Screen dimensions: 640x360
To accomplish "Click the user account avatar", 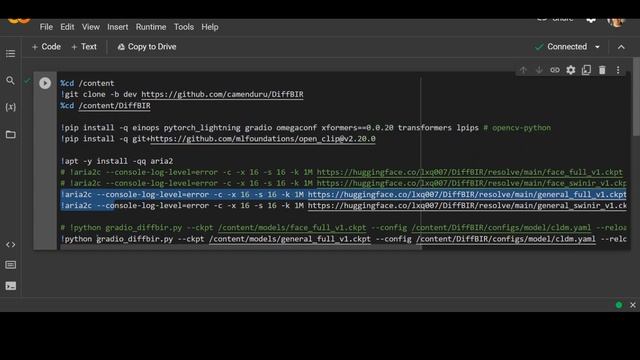I will pyautogui.click(x=616, y=20).
